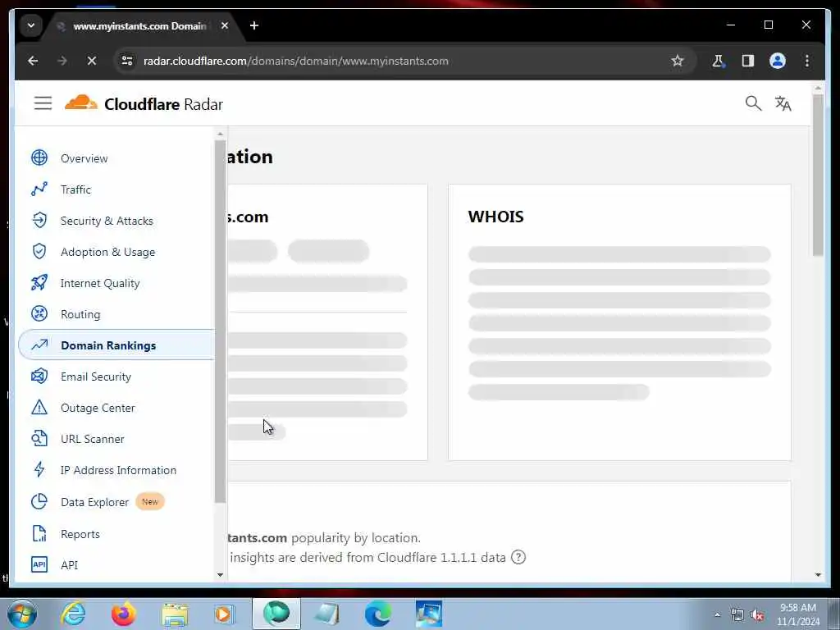
Task: Launch Microsoft Edge from the taskbar
Action: coord(377,614)
